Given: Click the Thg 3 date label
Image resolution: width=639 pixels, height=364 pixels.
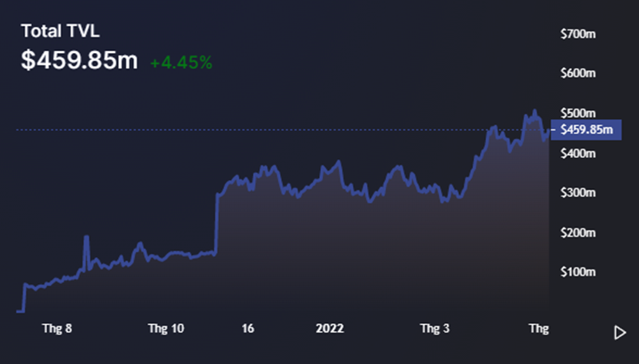Looking at the screenshot, I should pos(435,328).
